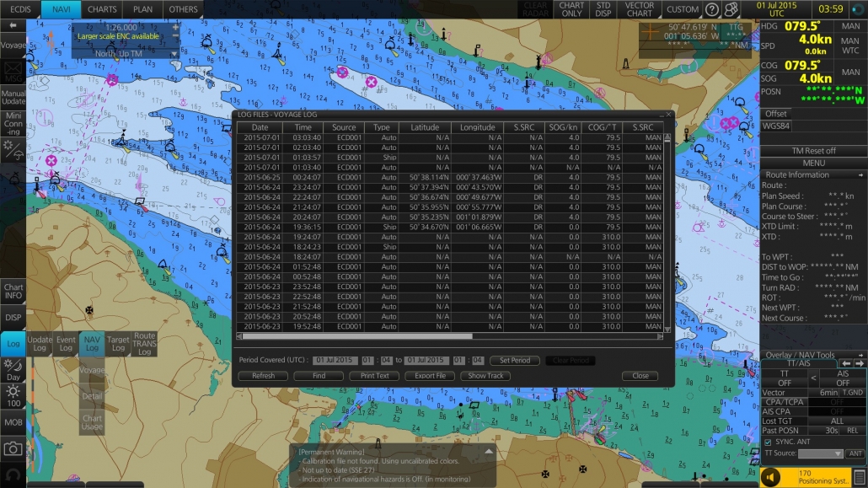The width and height of the screenshot is (868, 488).
Task: Open the DISP sidebar menu
Action: click(x=13, y=318)
